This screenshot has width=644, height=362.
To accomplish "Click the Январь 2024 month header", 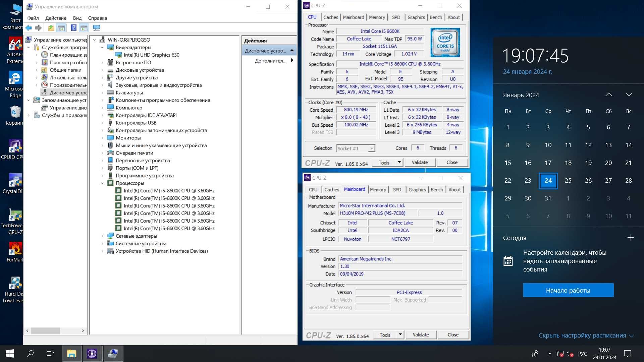I will point(521,95).
